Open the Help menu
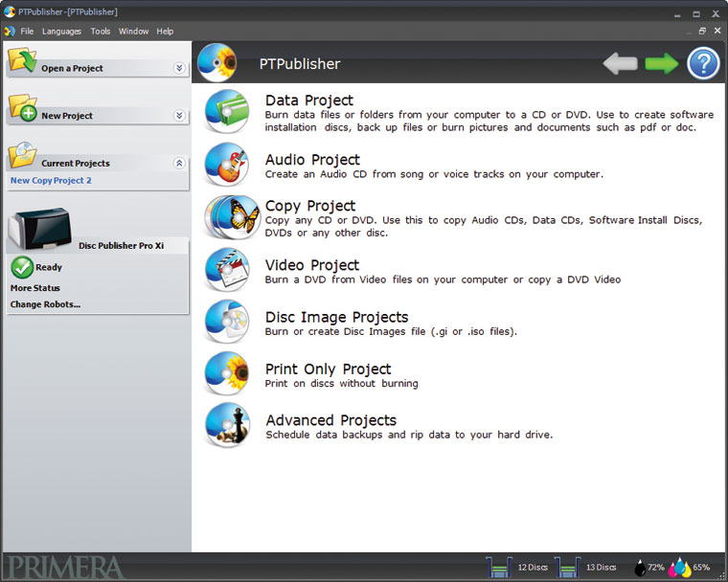This screenshot has height=582, width=728. point(165,31)
